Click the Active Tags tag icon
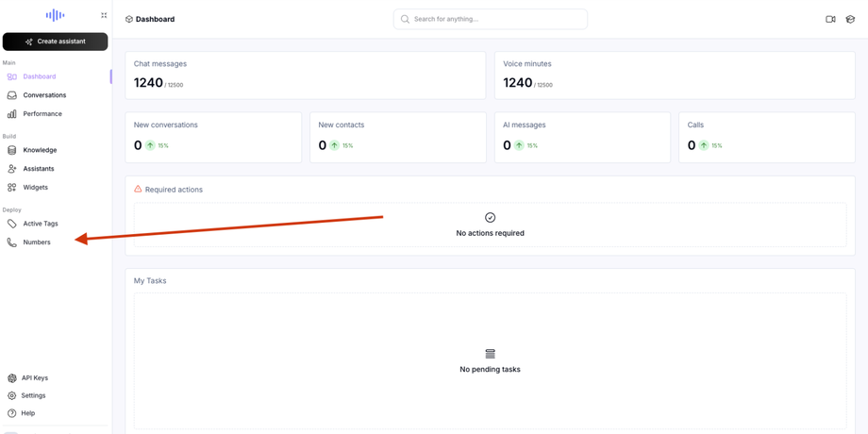 [x=12, y=224]
